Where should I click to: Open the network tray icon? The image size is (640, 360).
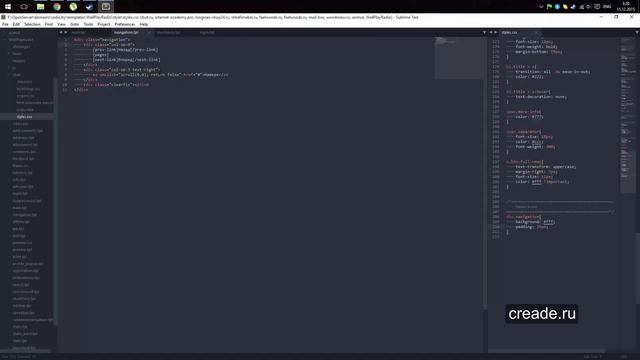tap(581, 7)
